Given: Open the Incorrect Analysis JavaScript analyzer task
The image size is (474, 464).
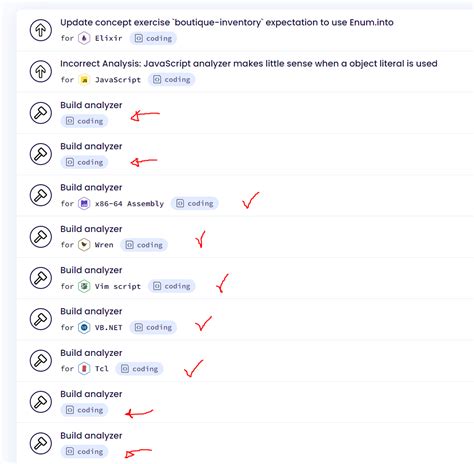Looking at the screenshot, I should (x=249, y=64).
